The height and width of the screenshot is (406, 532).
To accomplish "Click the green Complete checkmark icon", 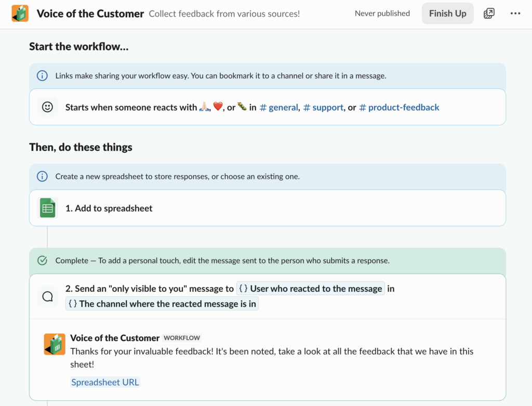I will coord(42,260).
